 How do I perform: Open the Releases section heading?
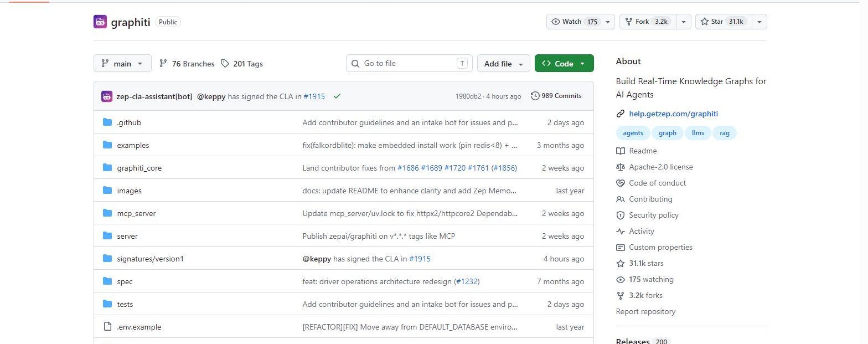click(x=633, y=341)
